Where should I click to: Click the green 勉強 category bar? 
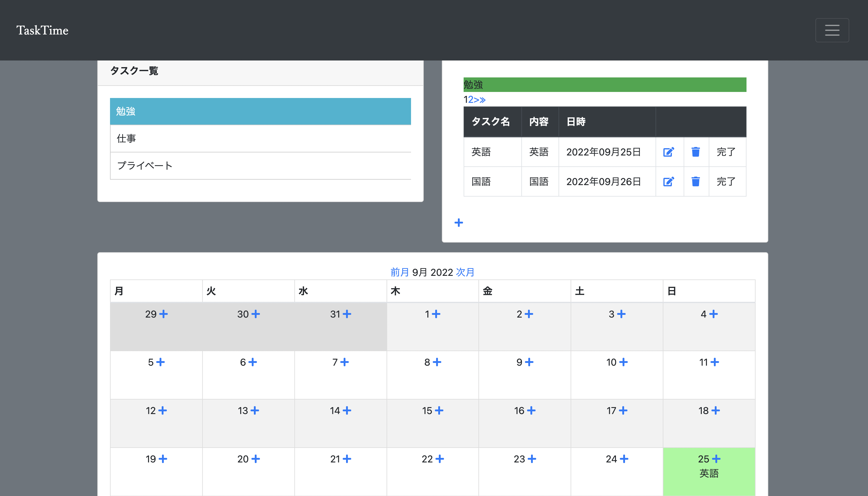click(605, 84)
